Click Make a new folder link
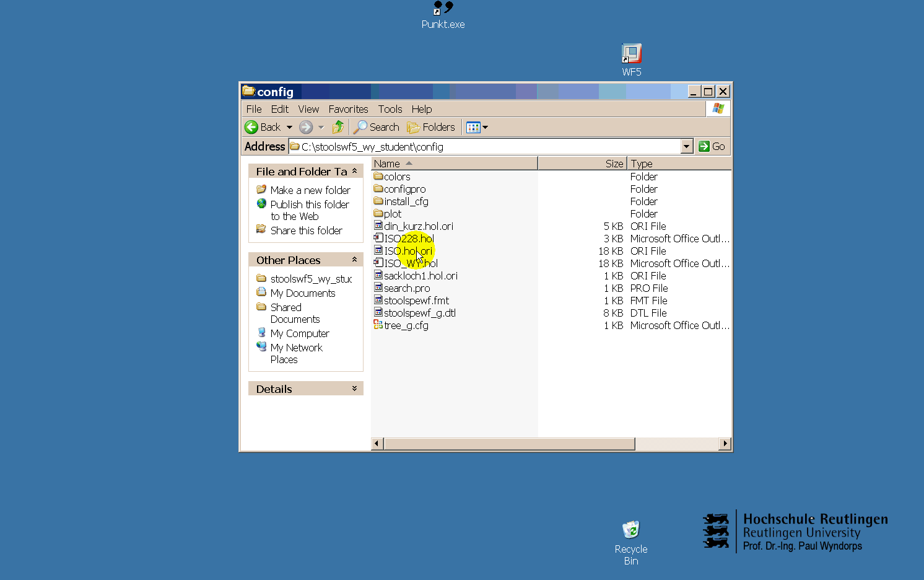Image resolution: width=924 pixels, height=580 pixels. pyautogui.click(x=310, y=190)
